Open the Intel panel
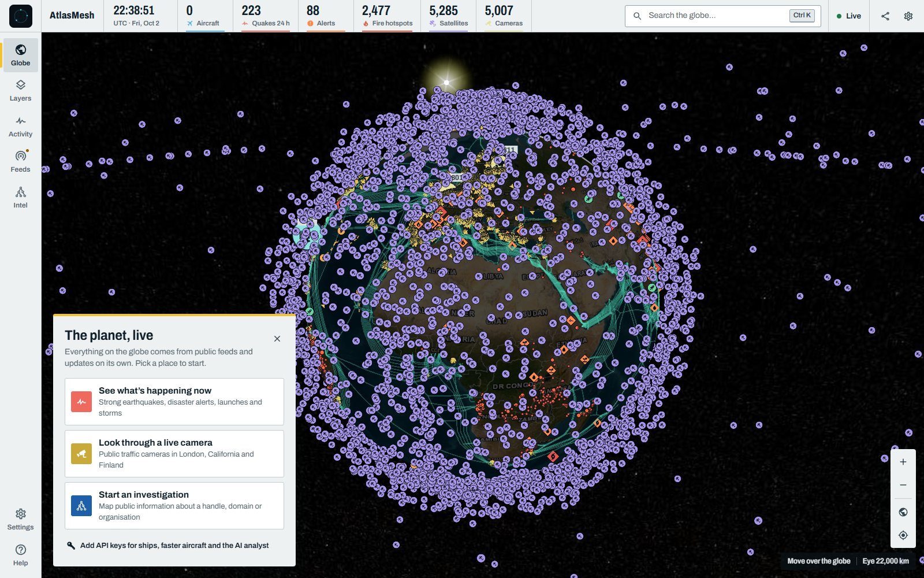The image size is (924, 578). (21, 198)
